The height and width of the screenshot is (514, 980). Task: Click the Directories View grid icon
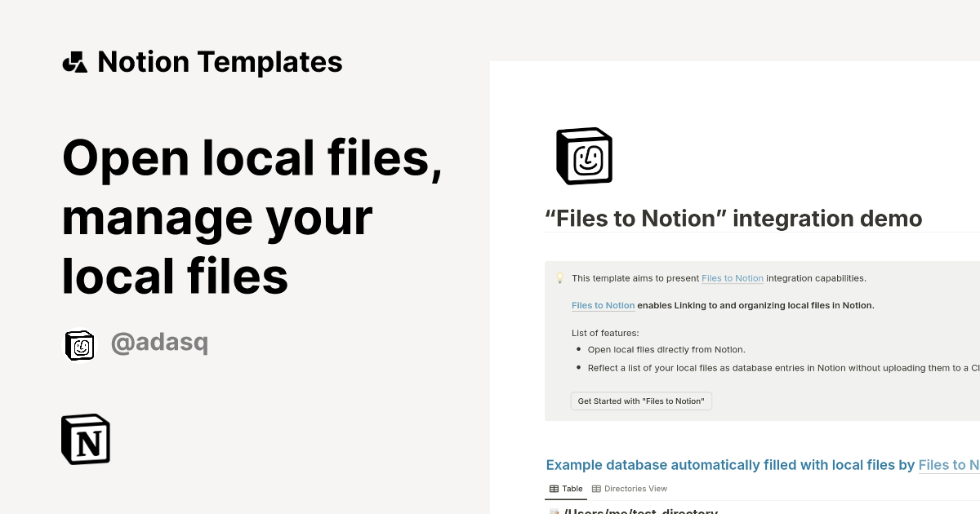coord(597,488)
